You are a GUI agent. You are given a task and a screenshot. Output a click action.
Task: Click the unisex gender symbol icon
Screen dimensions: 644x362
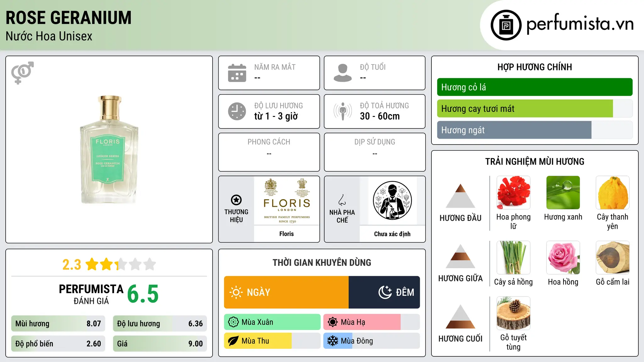[x=22, y=73]
